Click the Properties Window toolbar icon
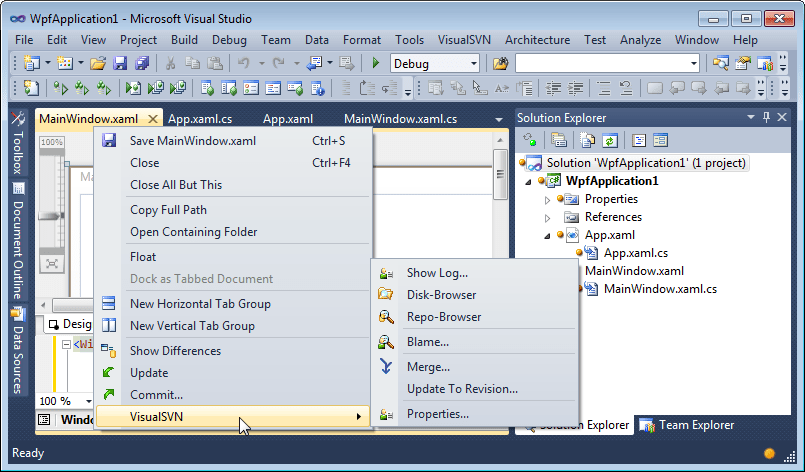The height and width of the screenshot is (472, 805). point(742,64)
